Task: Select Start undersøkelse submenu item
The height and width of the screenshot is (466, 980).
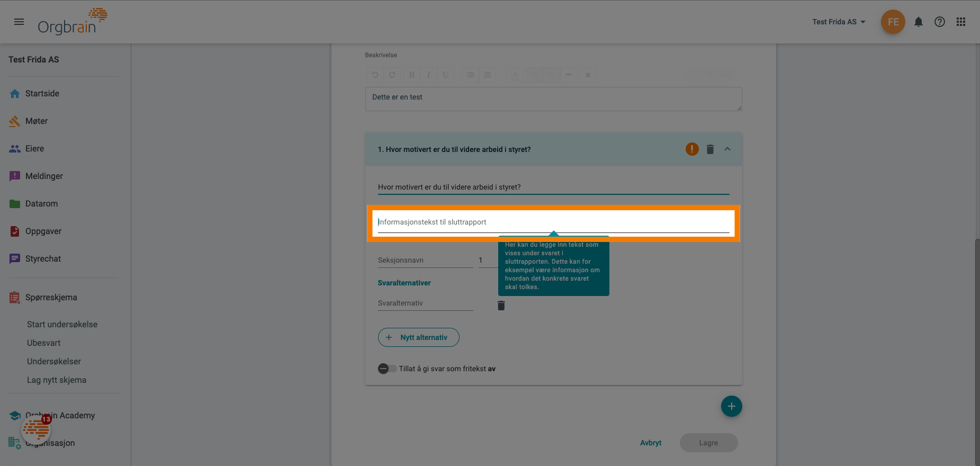Action: (62, 325)
